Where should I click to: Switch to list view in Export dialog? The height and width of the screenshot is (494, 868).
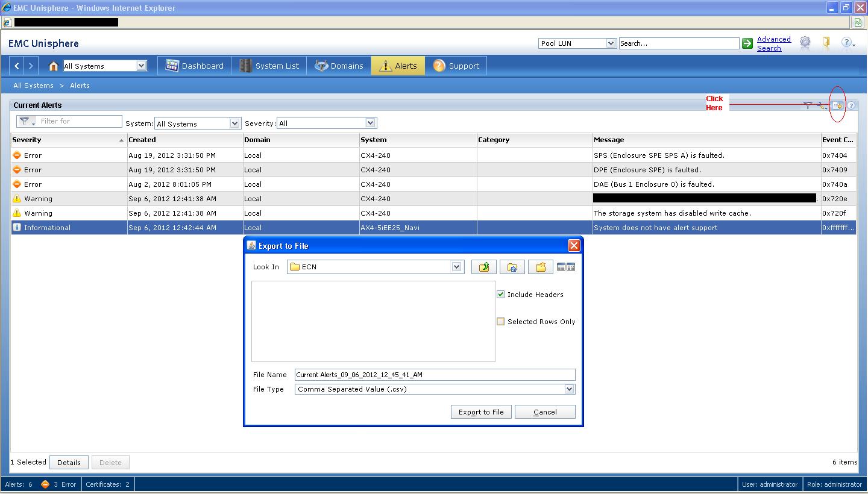click(x=561, y=267)
